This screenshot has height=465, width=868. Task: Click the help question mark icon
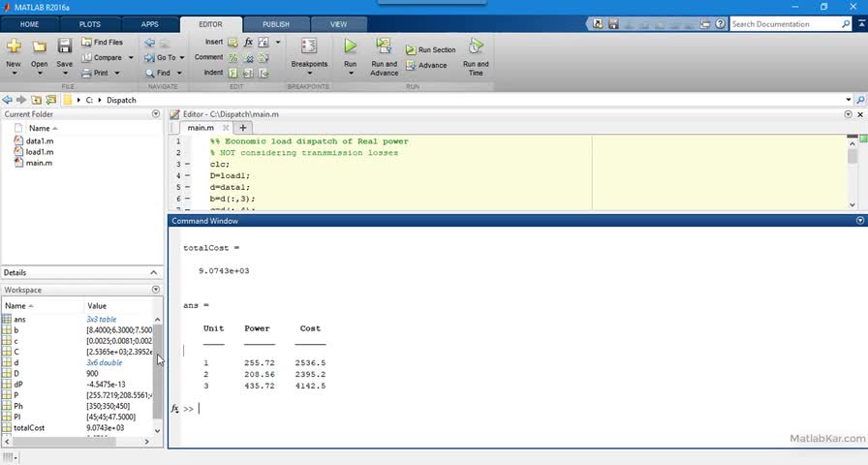coord(720,24)
